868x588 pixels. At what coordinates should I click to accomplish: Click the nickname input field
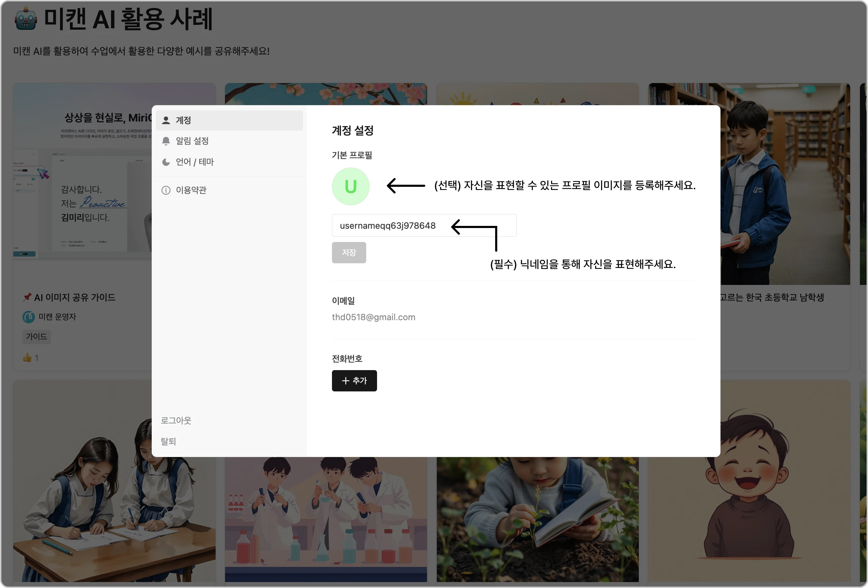point(424,225)
